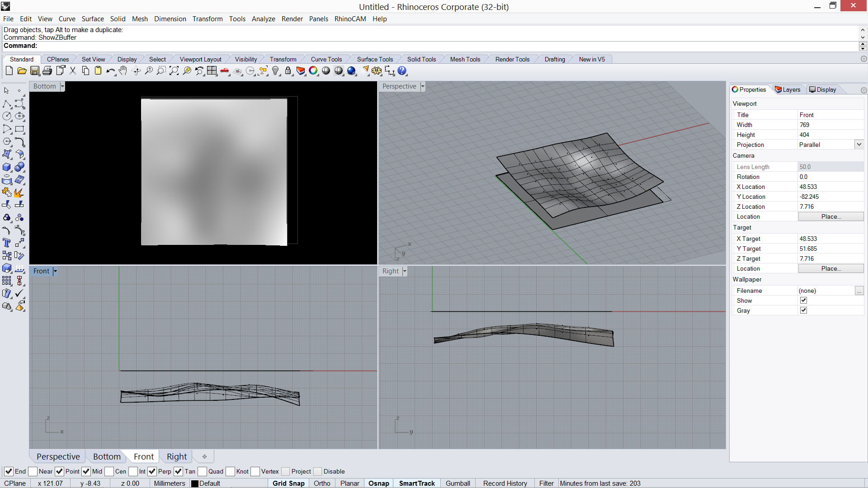Click the red car zoom icon
The height and width of the screenshot is (488, 868).
[x=225, y=71]
